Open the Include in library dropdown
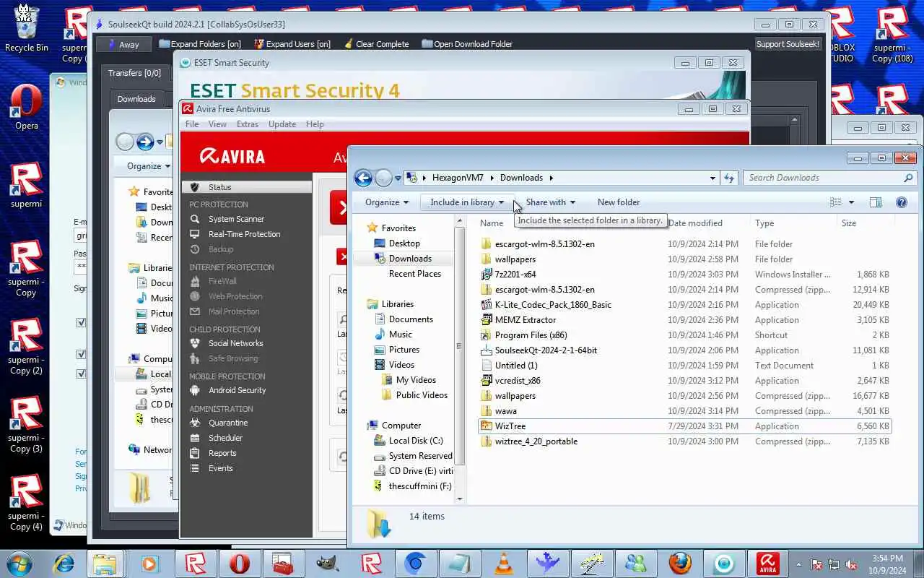 click(467, 202)
